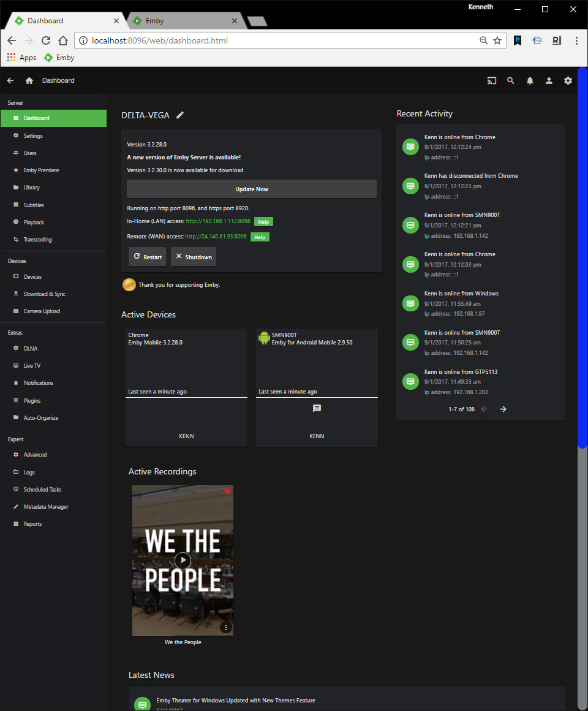This screenshot has width=588, height=711.
Task: Open Live TV in sidebar
Action: click(x=53, y=365)
